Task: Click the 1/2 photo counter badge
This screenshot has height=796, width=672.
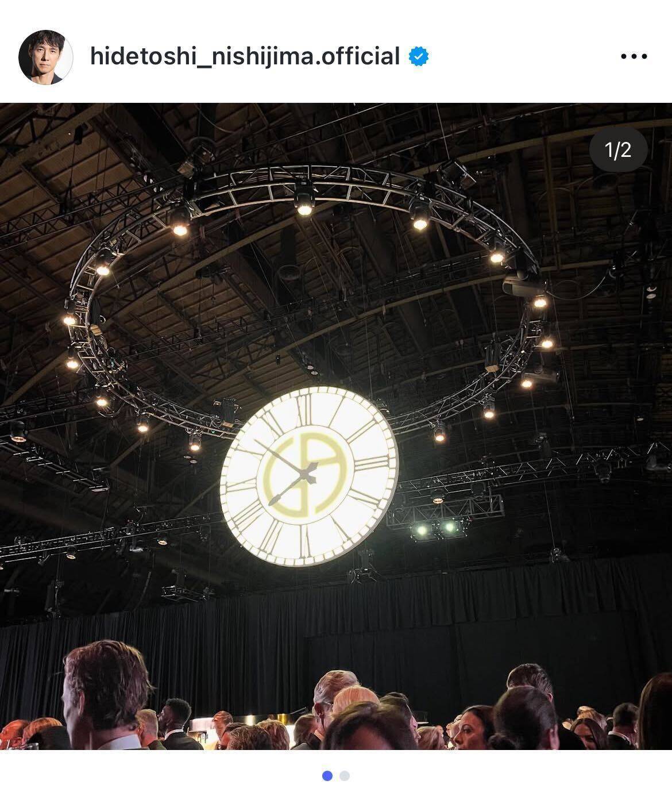Action: pos(618,150)
